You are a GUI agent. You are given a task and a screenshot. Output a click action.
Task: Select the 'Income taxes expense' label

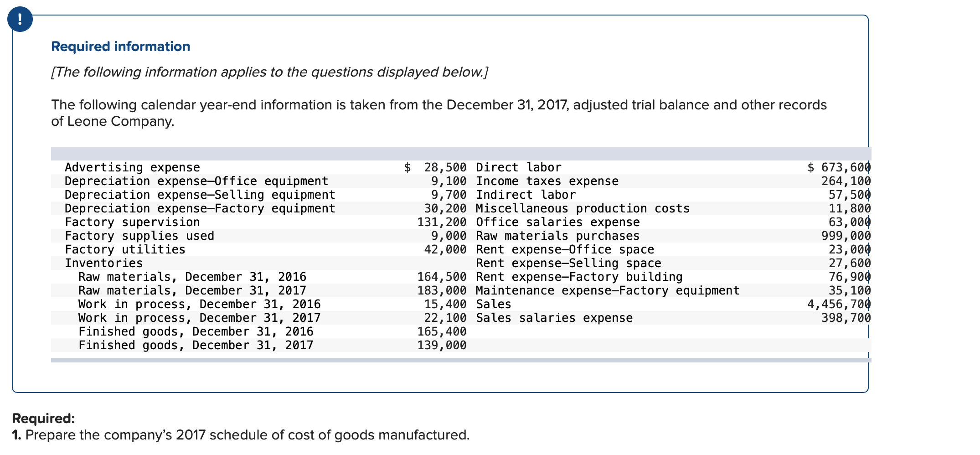pos(547,181)
